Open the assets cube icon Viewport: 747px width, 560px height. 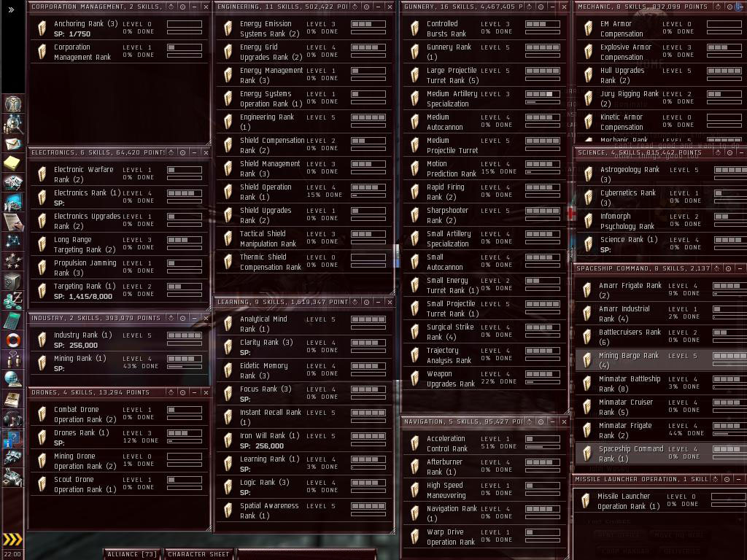point(13,281)
